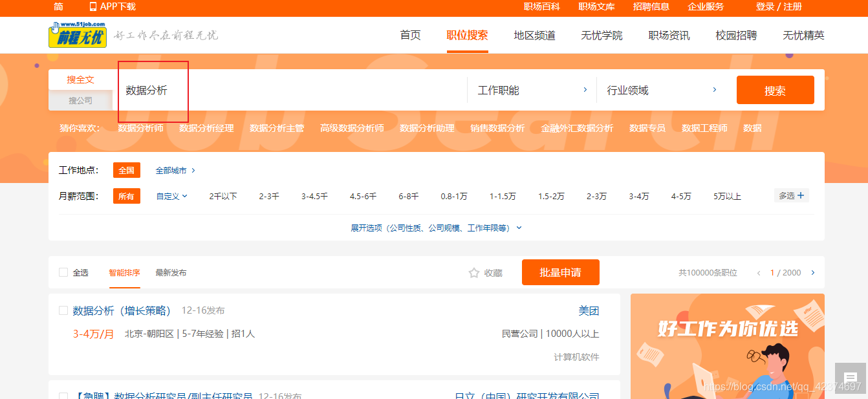
Task: Click suggested keyword 数据分析助理
Action: click(427, 128)
